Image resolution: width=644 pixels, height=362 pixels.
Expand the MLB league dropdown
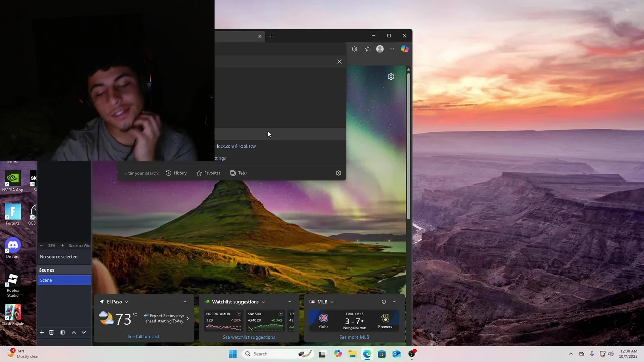point(332,302)
